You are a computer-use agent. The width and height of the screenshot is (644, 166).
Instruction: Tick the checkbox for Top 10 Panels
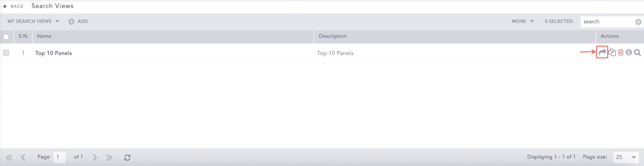click(x=6, y=53)
